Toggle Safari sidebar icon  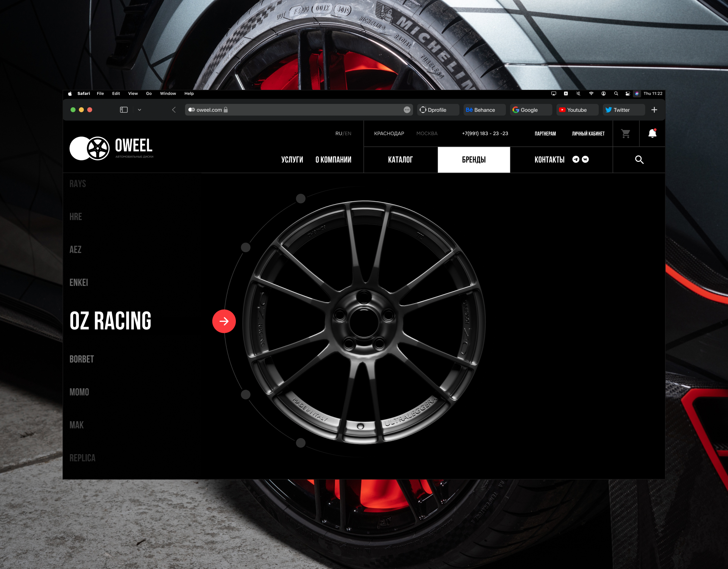pos(124,110)
